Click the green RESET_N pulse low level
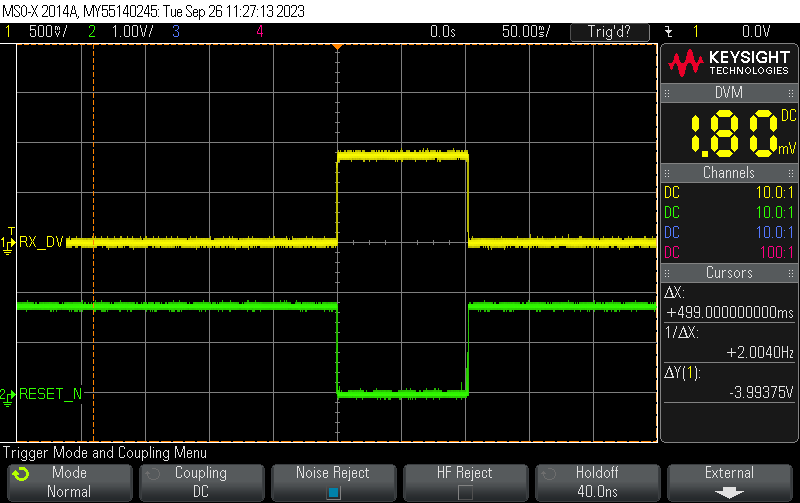This screenshot has height=503, width=800. (x=403, y=393)
